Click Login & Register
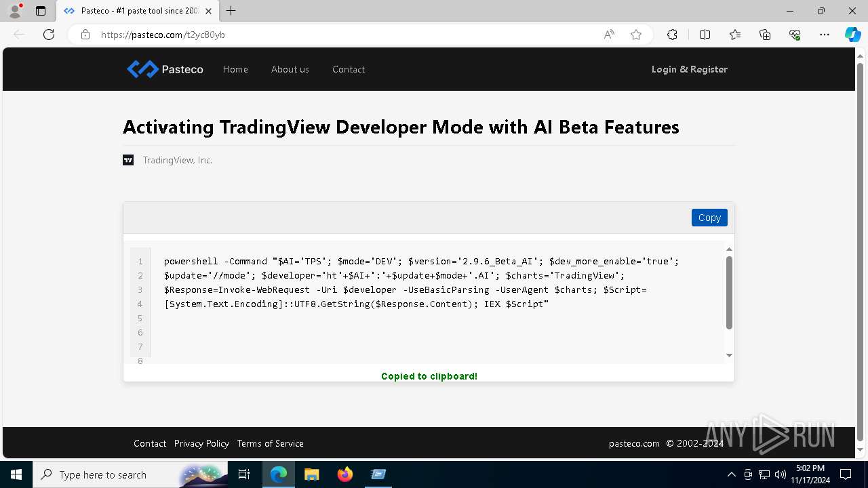The image size is (868, 488). [690, 69]
